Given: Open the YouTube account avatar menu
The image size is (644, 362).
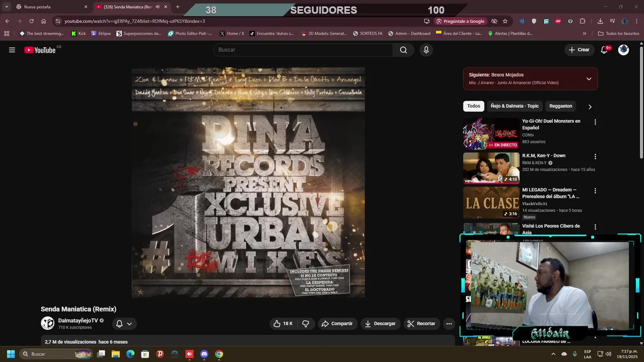Looking at the screenshot, I should 623,50.
